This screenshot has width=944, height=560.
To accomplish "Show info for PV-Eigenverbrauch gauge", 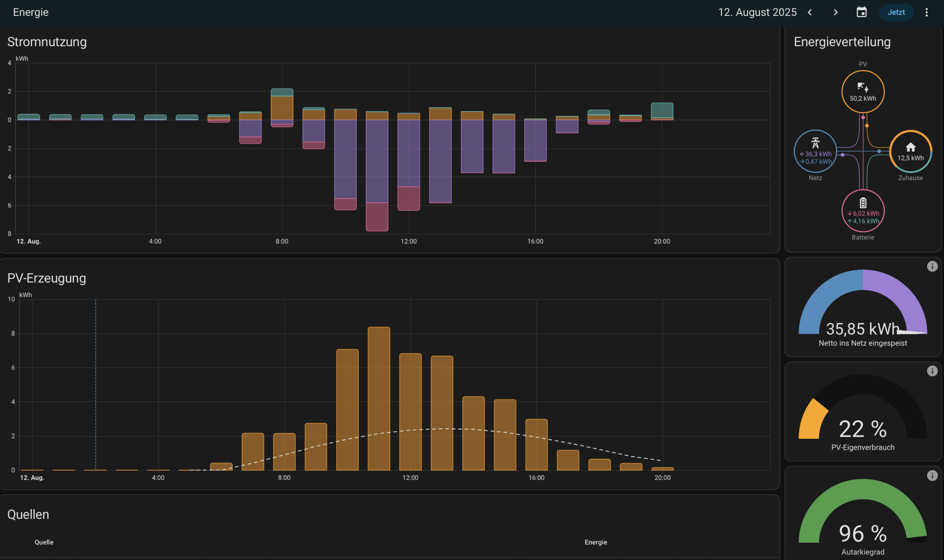I will point(932,371).
